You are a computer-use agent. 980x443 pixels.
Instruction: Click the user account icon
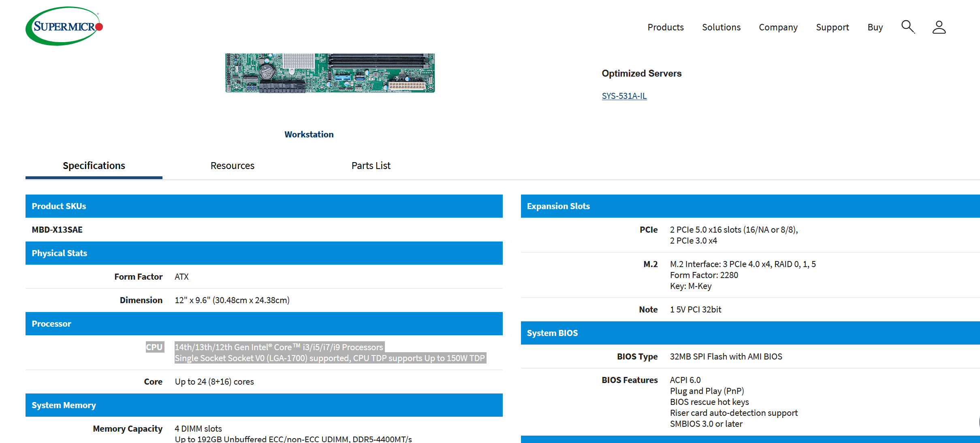[x=939, y=27]
